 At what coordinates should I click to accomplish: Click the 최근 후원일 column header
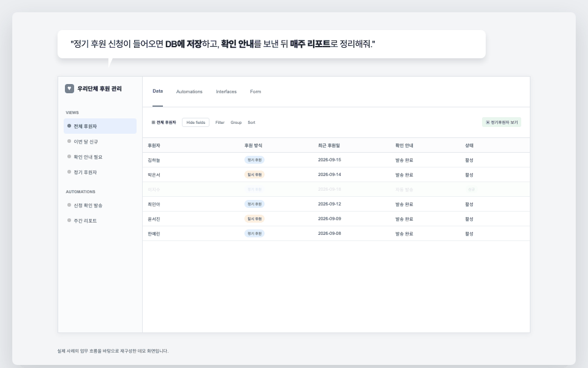click(329, 145)
